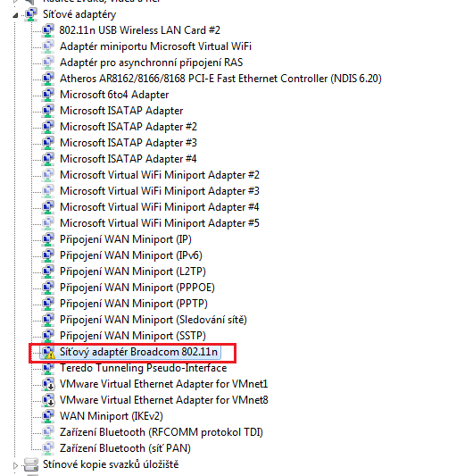
Task: Select Microsoft 6to4 Adapter entry
Action: pyautogui.click(x=114, y=95)
